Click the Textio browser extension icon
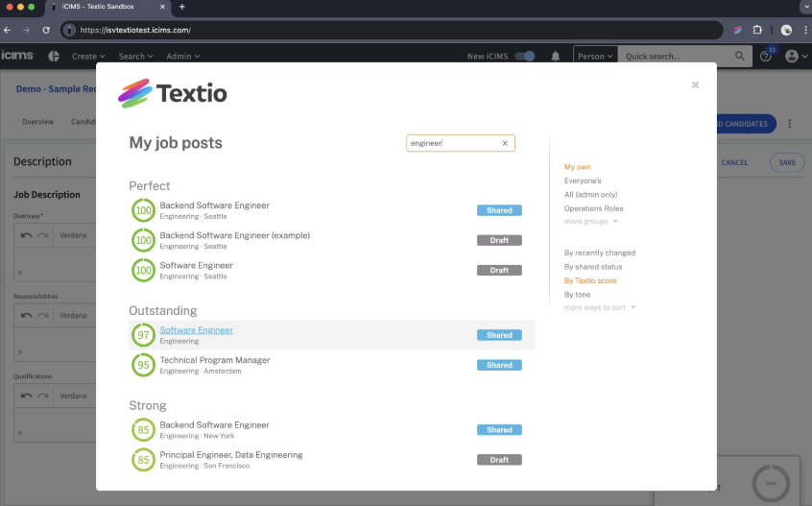This screenshot has width=812, height=506. pos(738,30)
